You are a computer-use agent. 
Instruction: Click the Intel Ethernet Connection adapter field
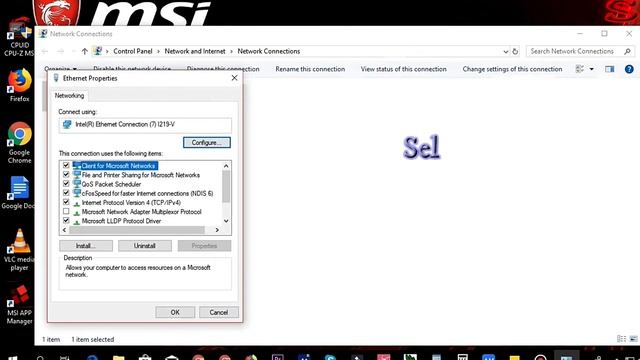[145, 124]
